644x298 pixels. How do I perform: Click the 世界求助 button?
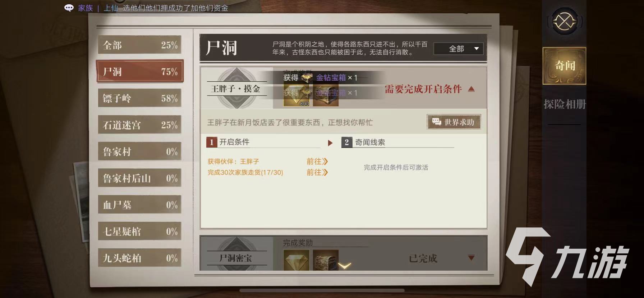(454, 122)
